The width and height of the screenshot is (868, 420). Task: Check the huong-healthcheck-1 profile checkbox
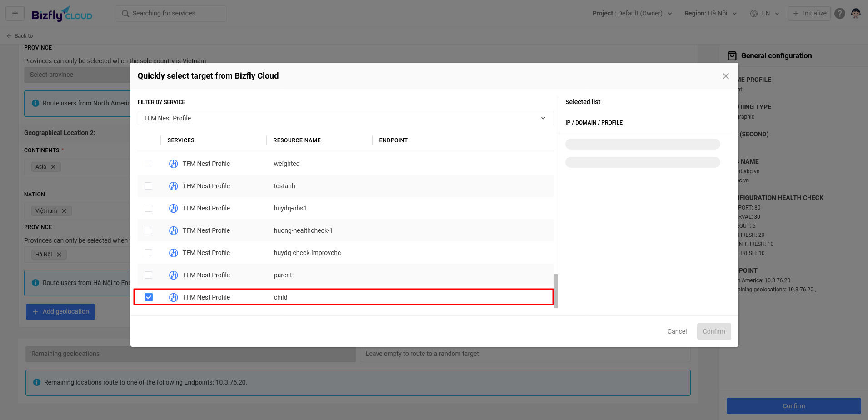pos(149,230)
